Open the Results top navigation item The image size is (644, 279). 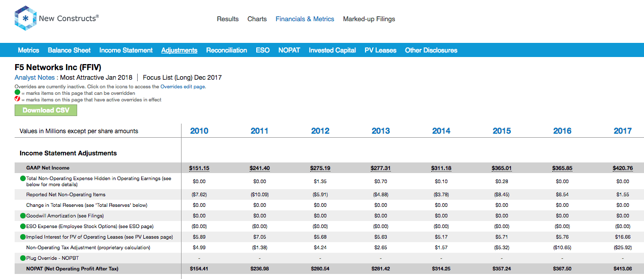tap(228, 19)
